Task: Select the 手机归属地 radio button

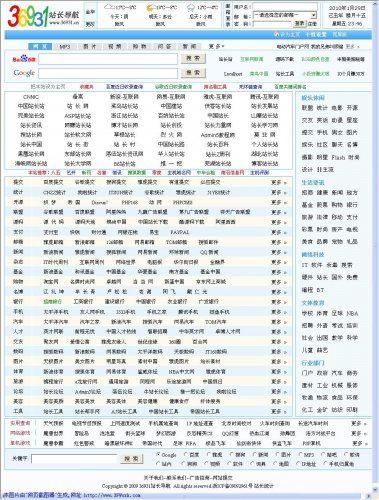Action: [326, 463]
